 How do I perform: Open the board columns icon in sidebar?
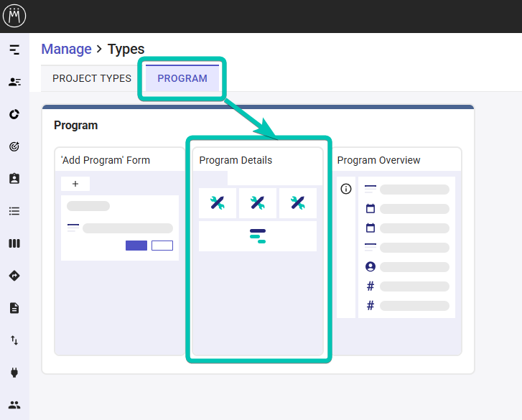[14, 243]
